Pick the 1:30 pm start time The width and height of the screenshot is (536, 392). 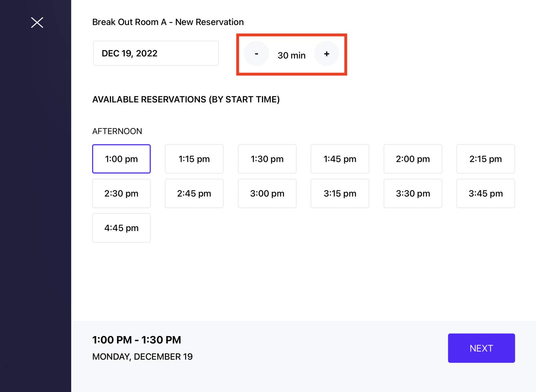pyautogui.click(x=267, y=159)
